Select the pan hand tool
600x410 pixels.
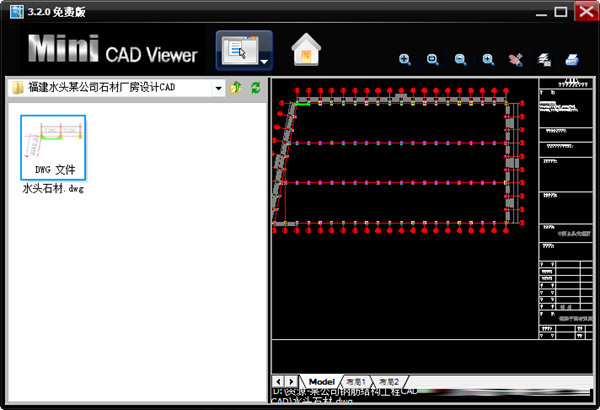(x=516, y=59)
